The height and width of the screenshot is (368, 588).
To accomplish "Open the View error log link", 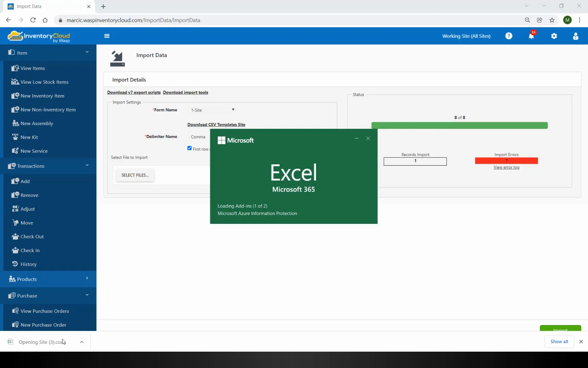I will (x=506, y=167).
